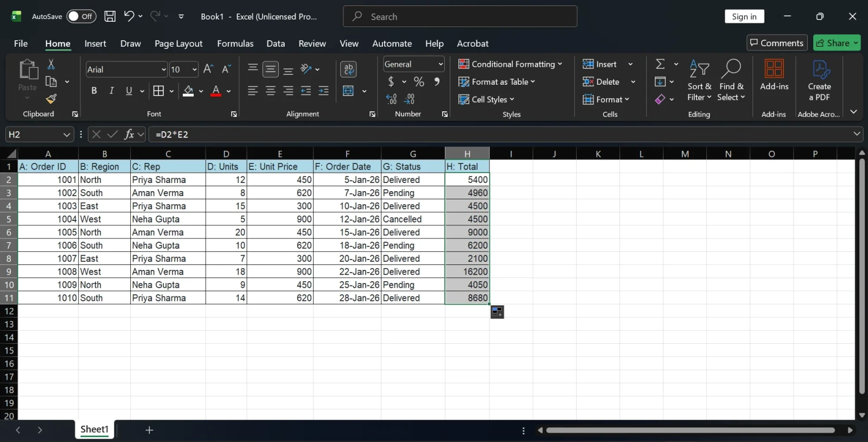Switch to the Acrobat tab
Screen dimensions: 868x442
pos(473,43)
